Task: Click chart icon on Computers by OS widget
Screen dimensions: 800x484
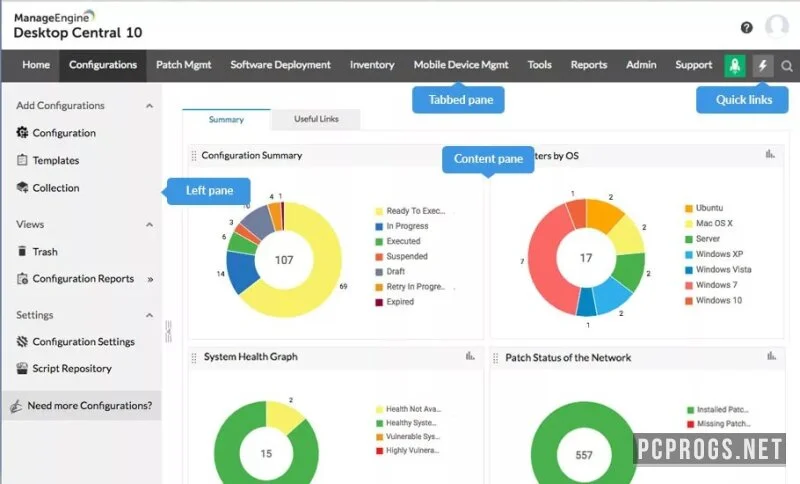Action: click(770, 154)
